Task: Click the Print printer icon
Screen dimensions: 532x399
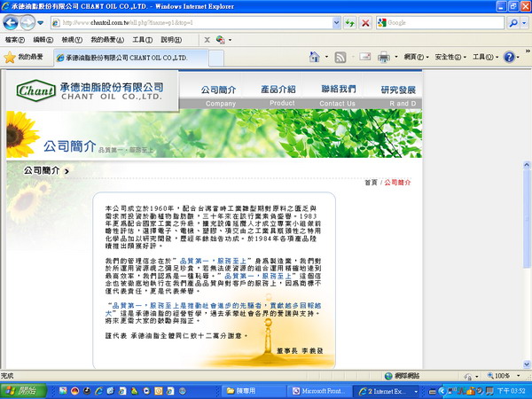Action: point(384,57)
